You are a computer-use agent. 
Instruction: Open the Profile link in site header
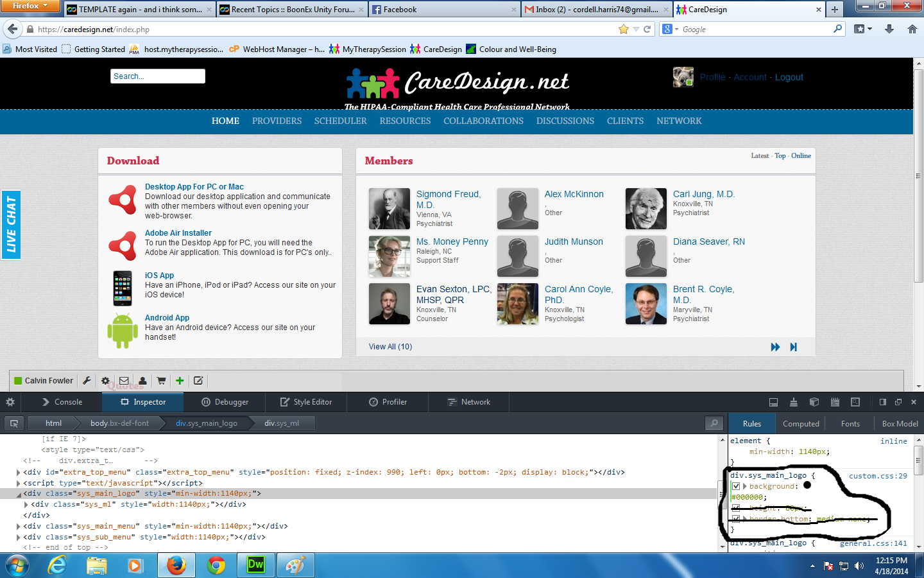pyautogui.click(x=713, y=77)
